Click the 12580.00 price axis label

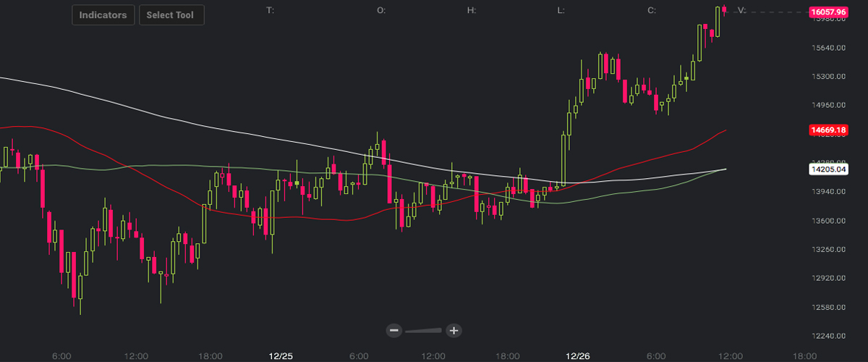828,307
